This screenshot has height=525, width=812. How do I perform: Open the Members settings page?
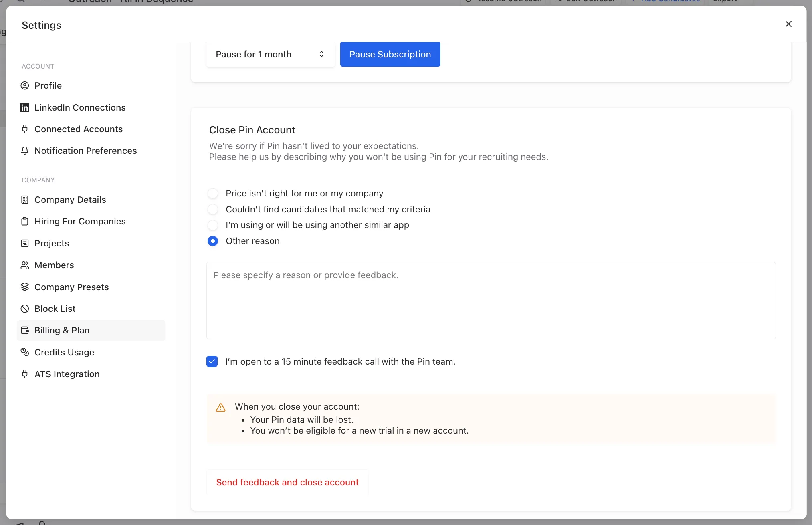click(x=91, y=265)
